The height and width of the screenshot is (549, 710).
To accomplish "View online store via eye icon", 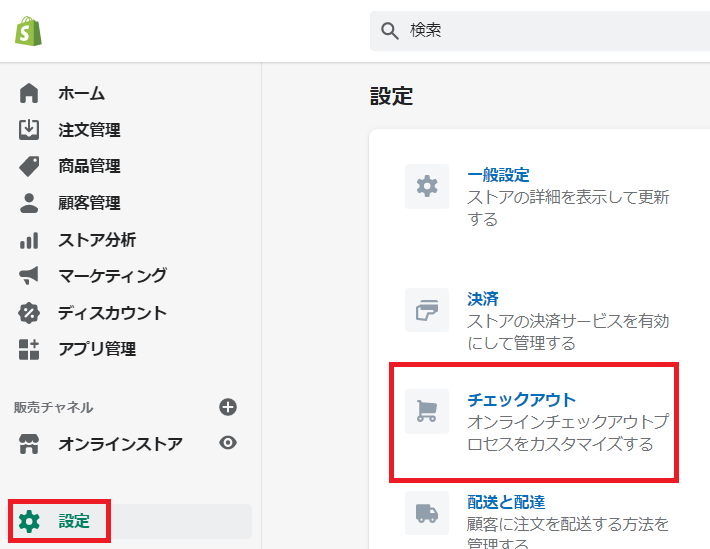I will click(x=228, y=443).
